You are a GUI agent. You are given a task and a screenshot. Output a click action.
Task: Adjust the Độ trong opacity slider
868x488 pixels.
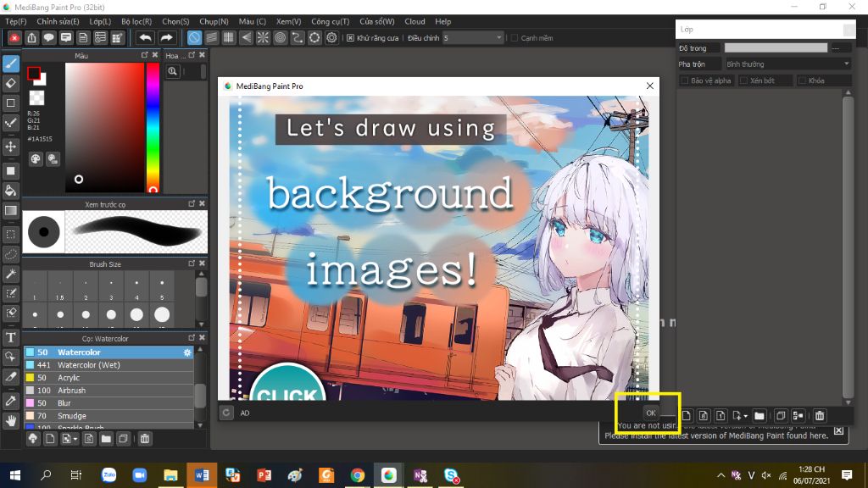(x=776, y=48)
